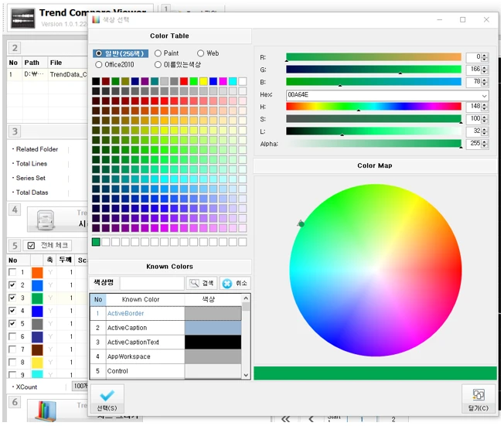Click the S value stepper arrows
The height and width of the screenshot is (426, 504).
point(485,119)
